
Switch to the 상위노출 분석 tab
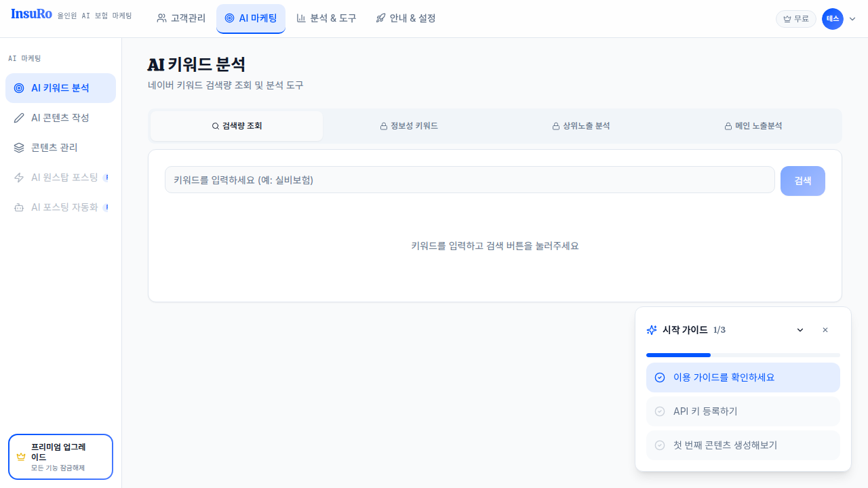581,126
